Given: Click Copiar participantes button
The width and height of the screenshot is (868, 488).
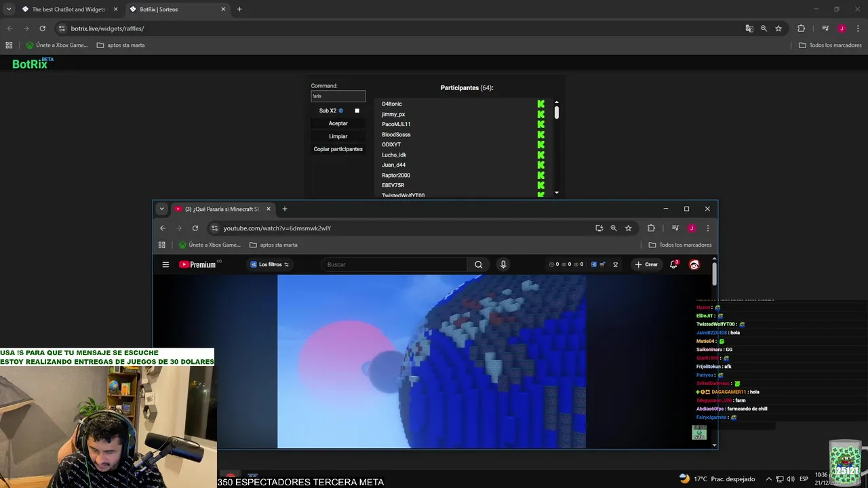Looking at the screenshot, I should click(338, 149).
